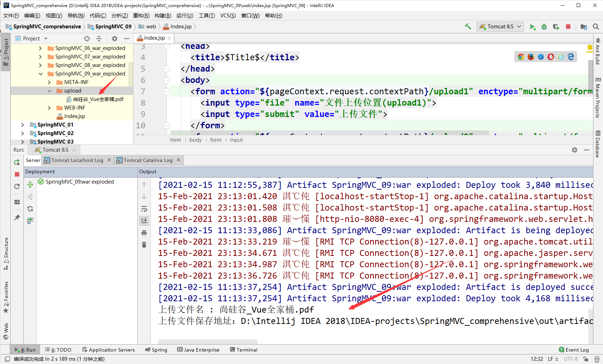Collapse all in Project panel
603x364 pixels.
pyautogui.click(x=99, y=39)
